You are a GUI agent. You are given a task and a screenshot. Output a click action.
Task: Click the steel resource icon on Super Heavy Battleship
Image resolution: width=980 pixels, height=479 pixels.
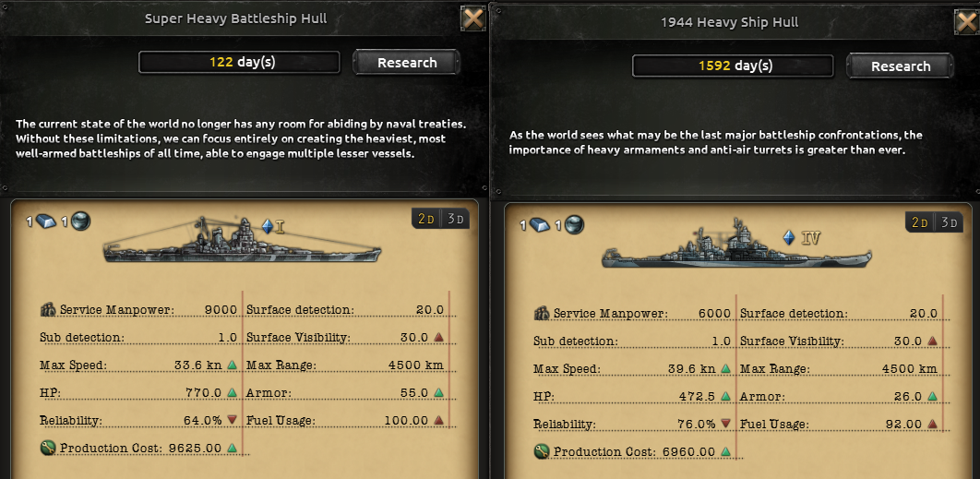pos(46,222)
